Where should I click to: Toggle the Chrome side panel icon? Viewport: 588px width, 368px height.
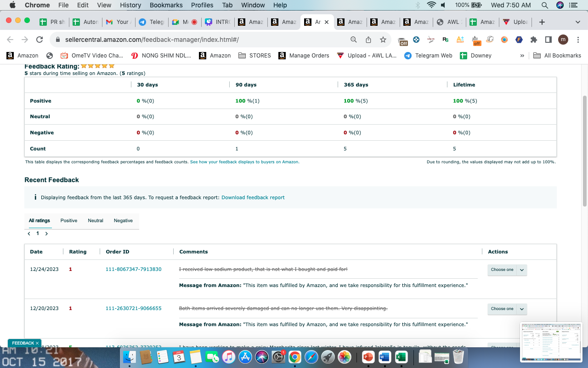tap(548, 40)
